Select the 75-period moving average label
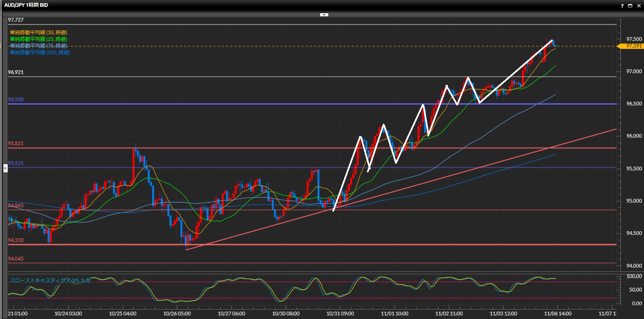This screenshot has height=319, width=644. pyautogui.click(x=39, y=46)
